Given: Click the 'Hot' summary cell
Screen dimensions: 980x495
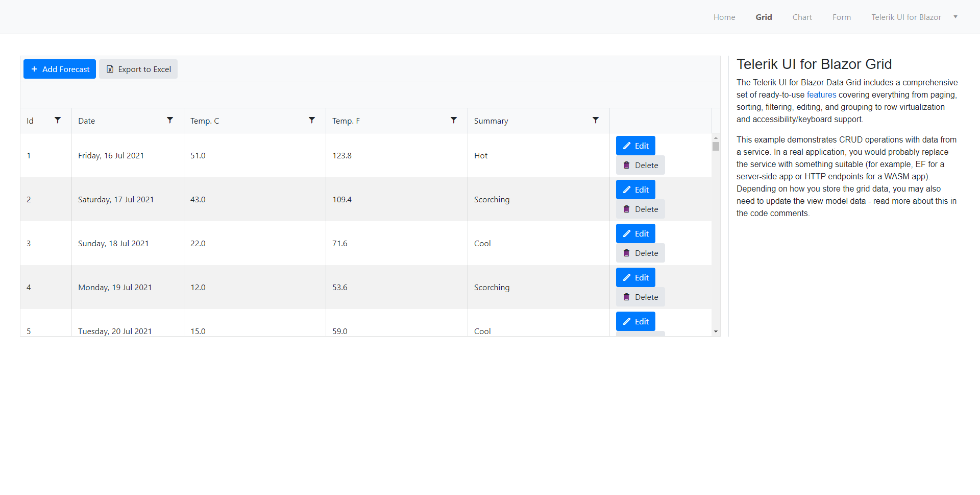Looking at the screenshot, I should point(538,155).
